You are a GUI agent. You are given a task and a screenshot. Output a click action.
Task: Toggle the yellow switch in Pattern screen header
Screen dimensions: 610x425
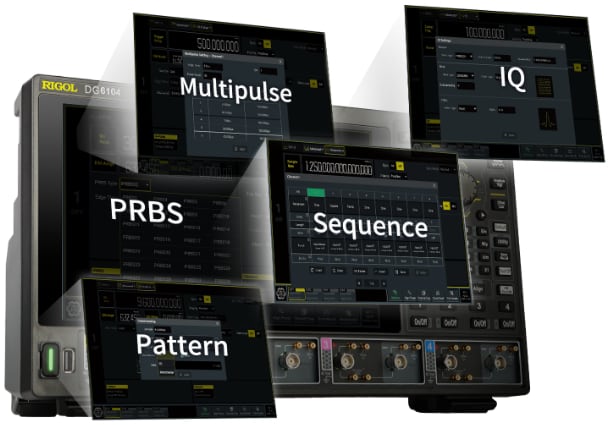(x=207, y=299)
